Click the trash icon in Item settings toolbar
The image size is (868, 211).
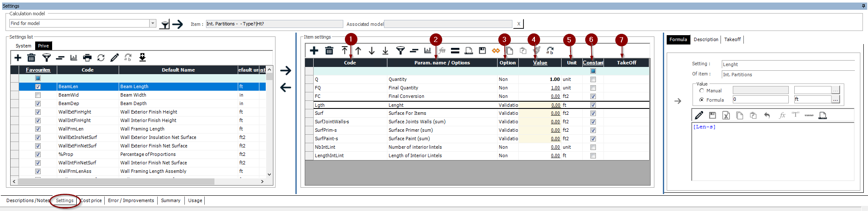[329, 51]
